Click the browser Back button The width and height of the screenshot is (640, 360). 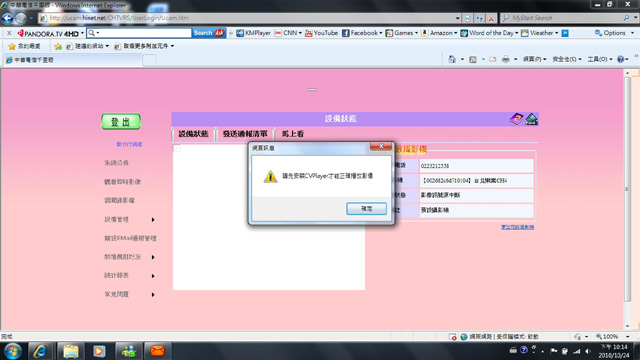pyautogui.click(x=7, y=18)
